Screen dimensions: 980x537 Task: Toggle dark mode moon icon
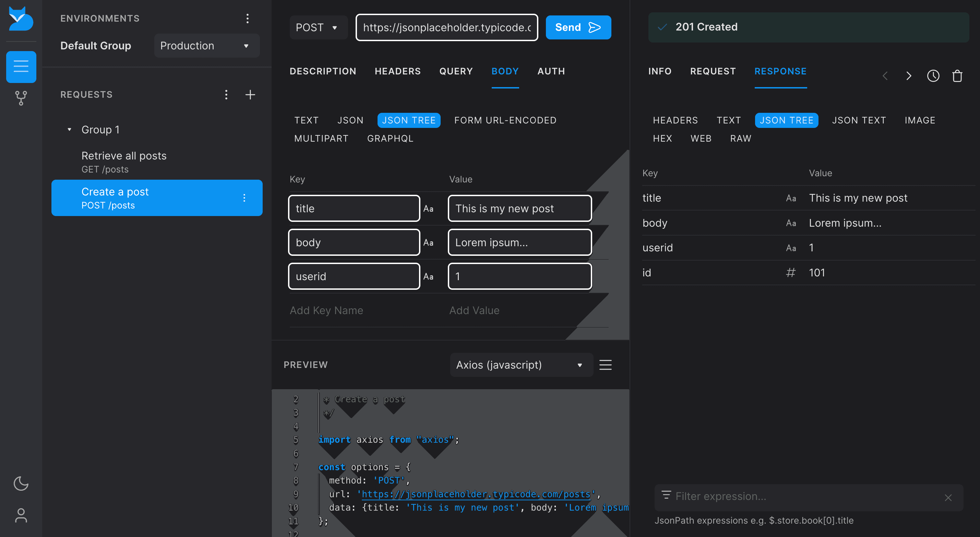21,484
